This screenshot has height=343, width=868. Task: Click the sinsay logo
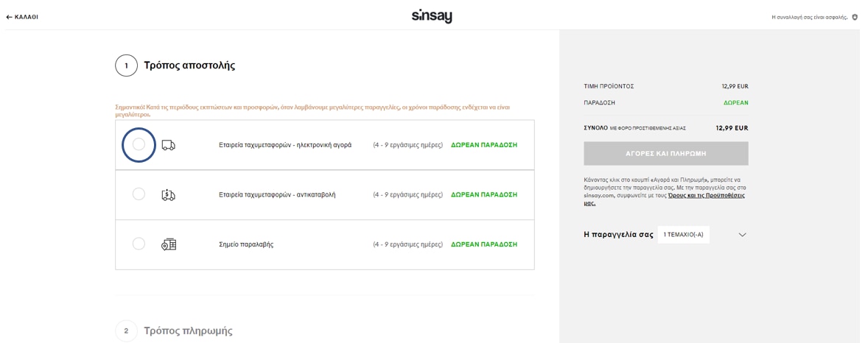pyautogui.click(x=432, y=16)
